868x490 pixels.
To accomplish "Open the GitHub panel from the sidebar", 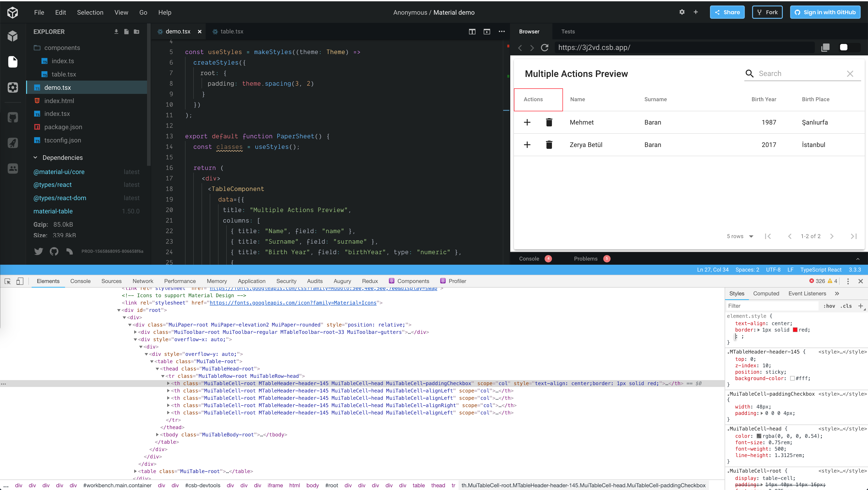I will [12, 117].
